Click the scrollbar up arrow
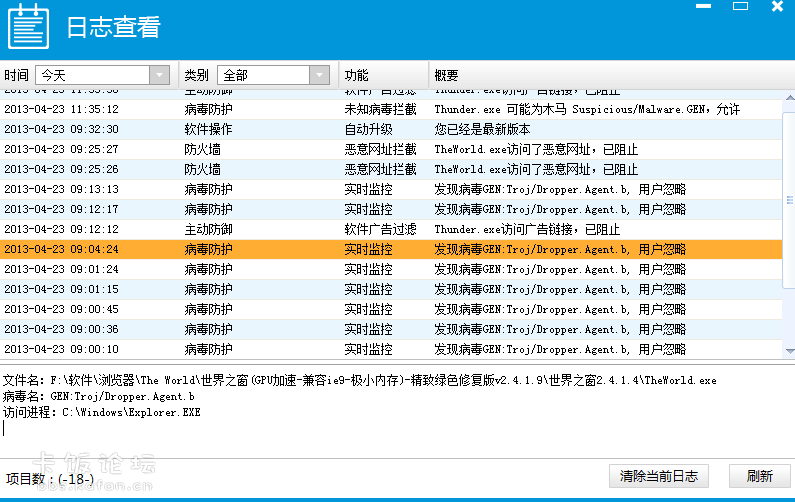The height and width of the screenshot is (502, 795). pos(789,97)
